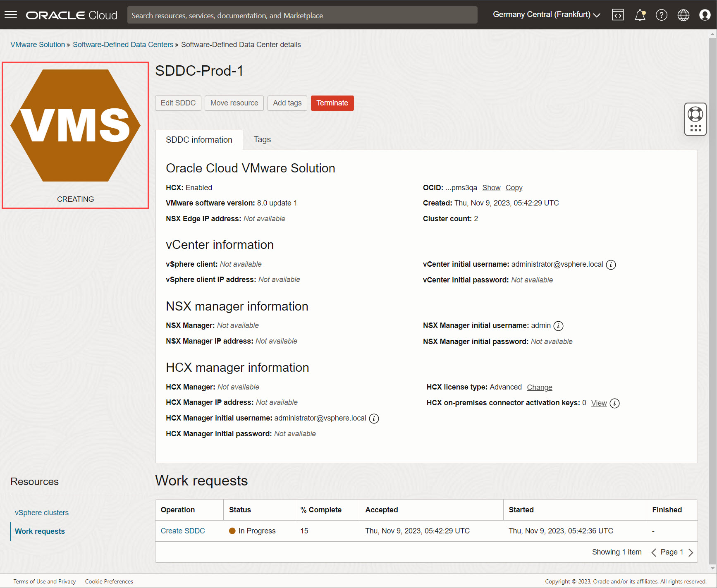Open the user profile avatar icon

pyautogui.click(x=705, y=15)
